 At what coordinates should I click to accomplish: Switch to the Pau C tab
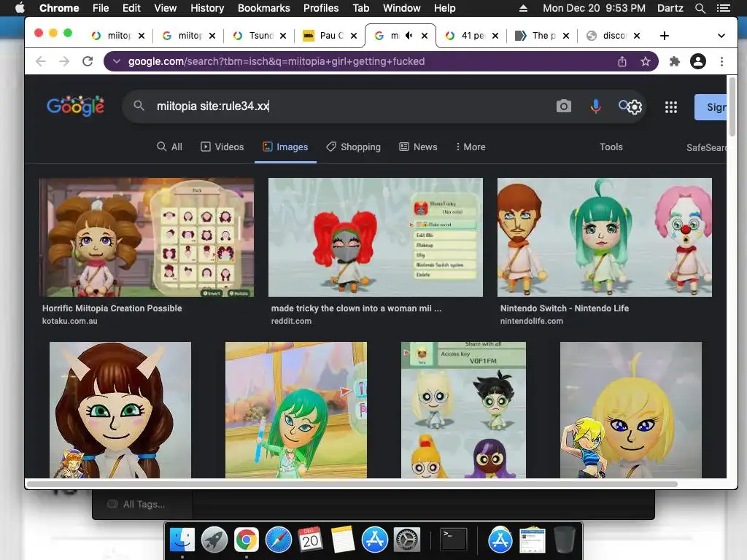[330, 36]
